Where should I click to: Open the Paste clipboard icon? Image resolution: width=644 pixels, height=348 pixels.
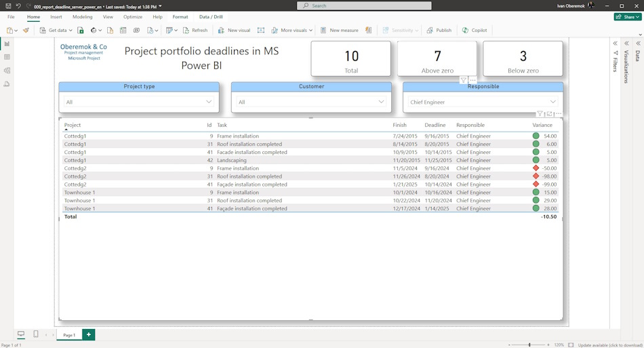click(10, 31)
